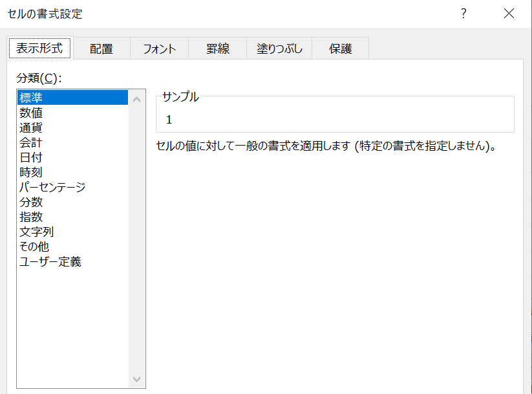Choose 通貨 category
532x394 pixels.
point(72,127)
